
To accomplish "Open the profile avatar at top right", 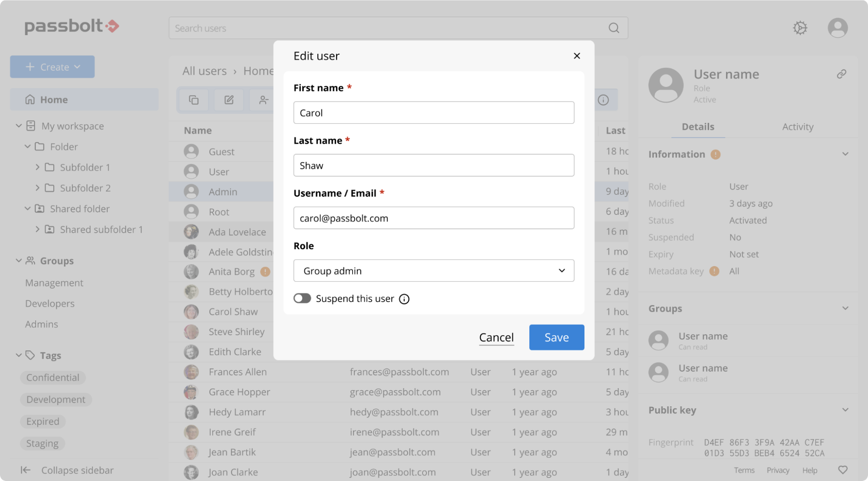I will pos(837,28).
